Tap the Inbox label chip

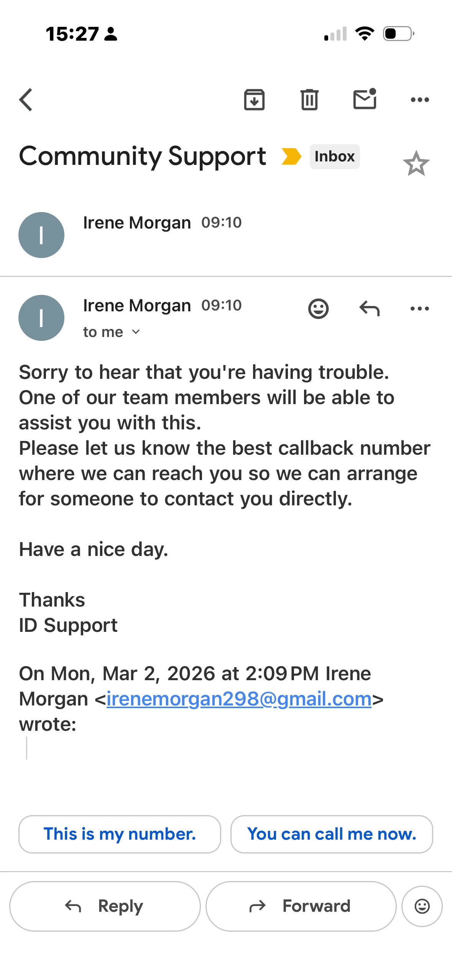click(x=334, y=156)
